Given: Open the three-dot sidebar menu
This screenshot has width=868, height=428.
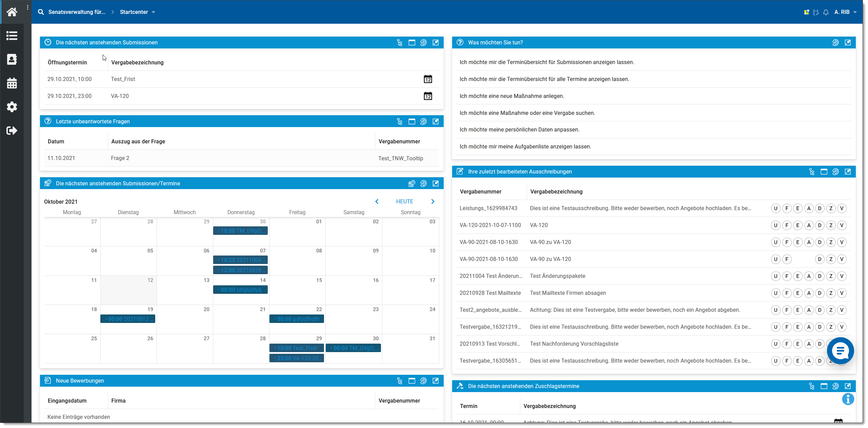Looking at the screenshot, I should click(x=27, y=7).
